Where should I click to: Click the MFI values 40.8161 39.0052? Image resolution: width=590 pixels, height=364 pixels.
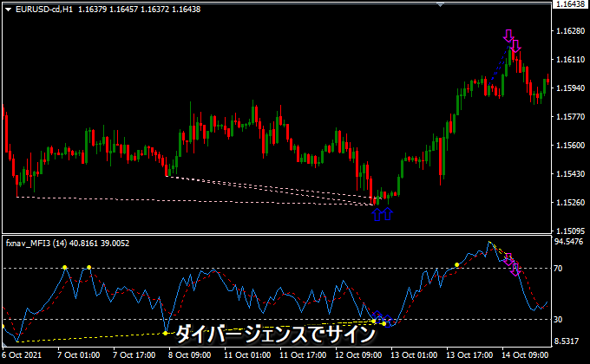[99, 244]
